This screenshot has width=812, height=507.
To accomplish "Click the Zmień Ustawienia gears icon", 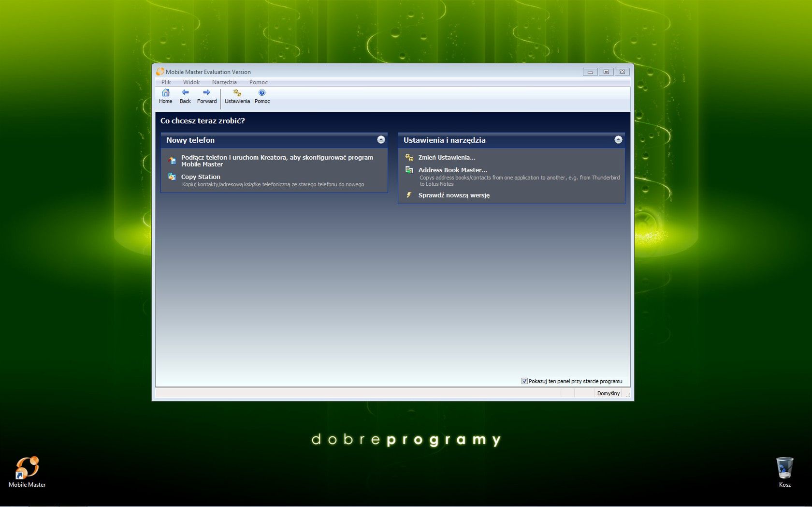I will pos(409,157).
